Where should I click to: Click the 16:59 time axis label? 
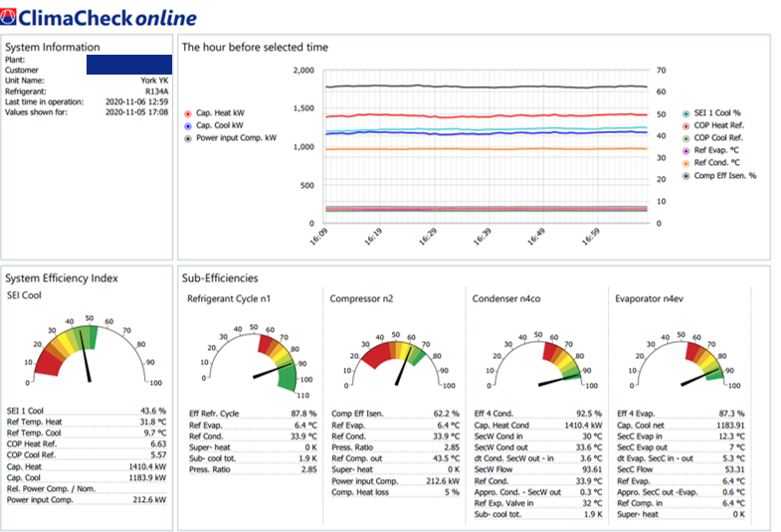[591, 237]
